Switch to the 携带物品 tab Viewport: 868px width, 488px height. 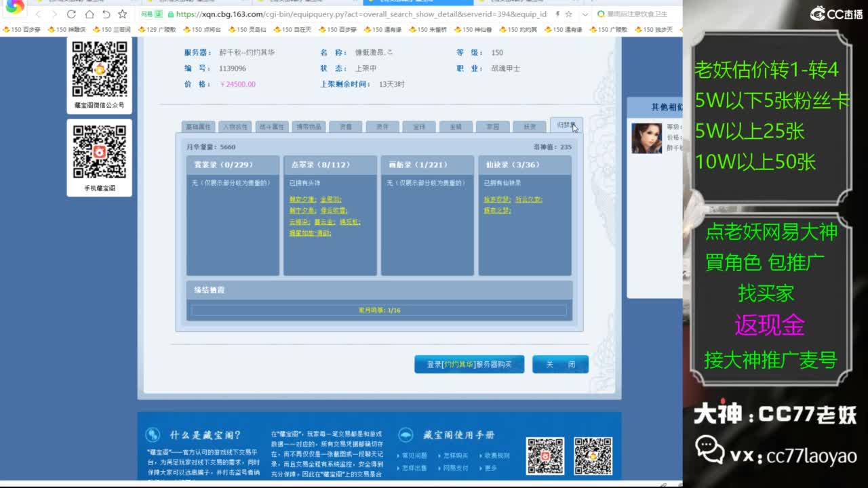coord(309,127)
